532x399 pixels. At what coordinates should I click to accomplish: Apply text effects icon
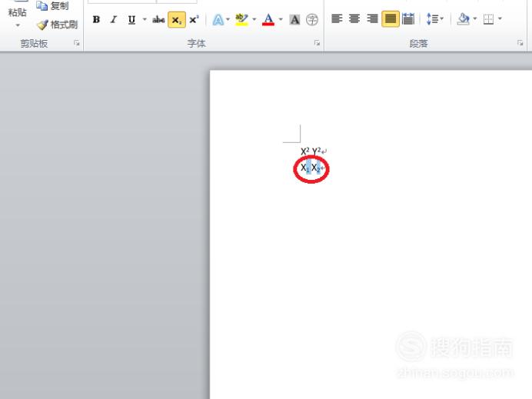click(218, 20)
